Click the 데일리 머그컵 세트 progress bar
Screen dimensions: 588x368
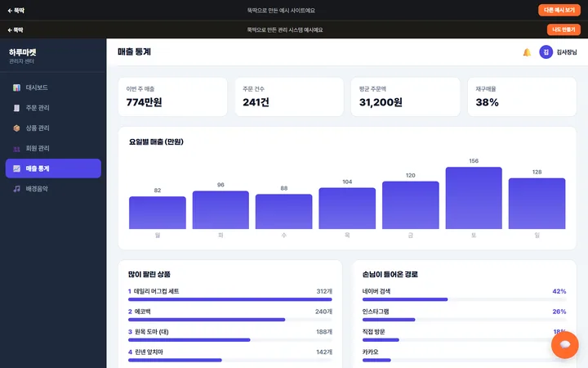229,299
